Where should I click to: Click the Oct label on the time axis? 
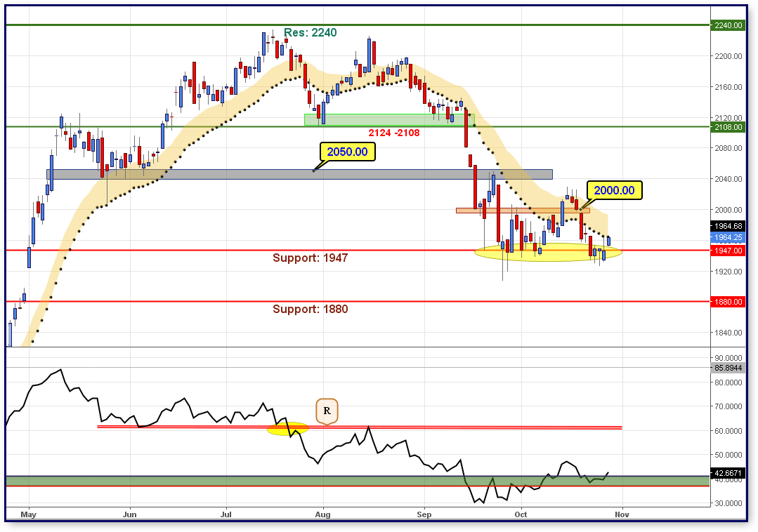(521, 514)
